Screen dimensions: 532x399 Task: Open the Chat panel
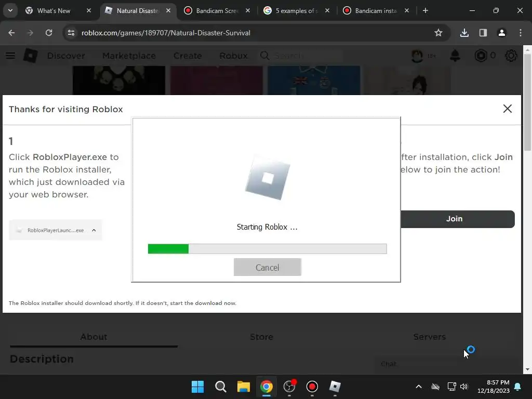[x=389, y=364]
